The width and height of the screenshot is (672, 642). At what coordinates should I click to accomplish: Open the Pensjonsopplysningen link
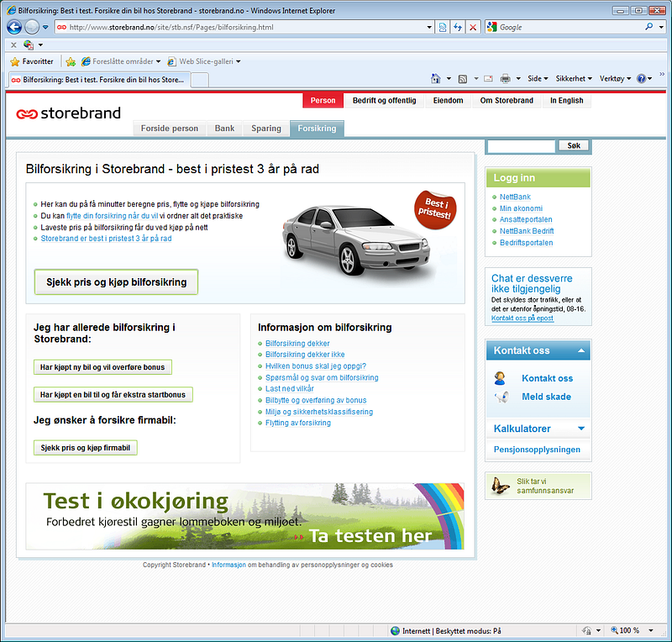coord(537,450)
